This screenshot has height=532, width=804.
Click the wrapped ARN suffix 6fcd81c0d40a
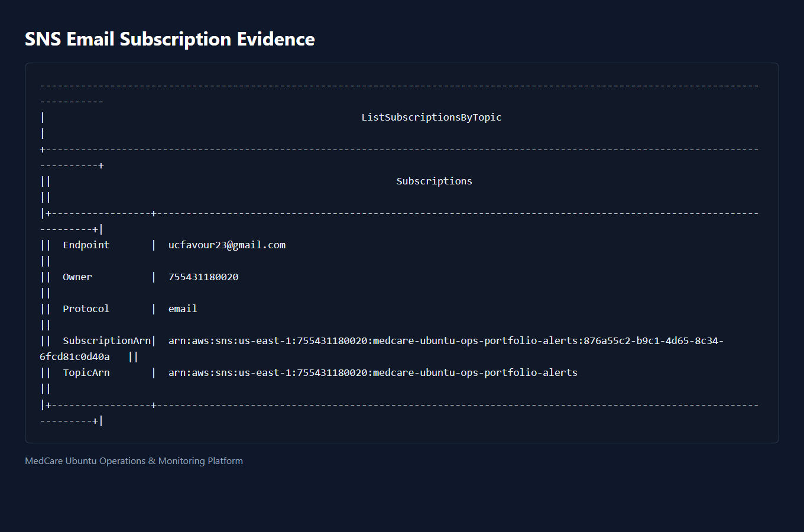click(74, 356)
